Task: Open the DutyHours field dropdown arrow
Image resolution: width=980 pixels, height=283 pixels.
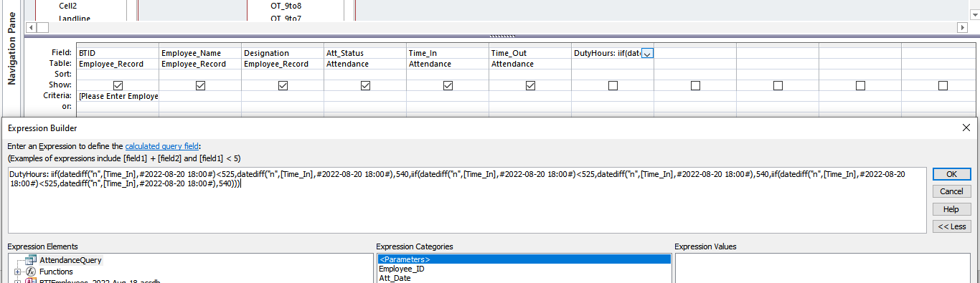Action: pyautogui.click(x=648, y=54)
